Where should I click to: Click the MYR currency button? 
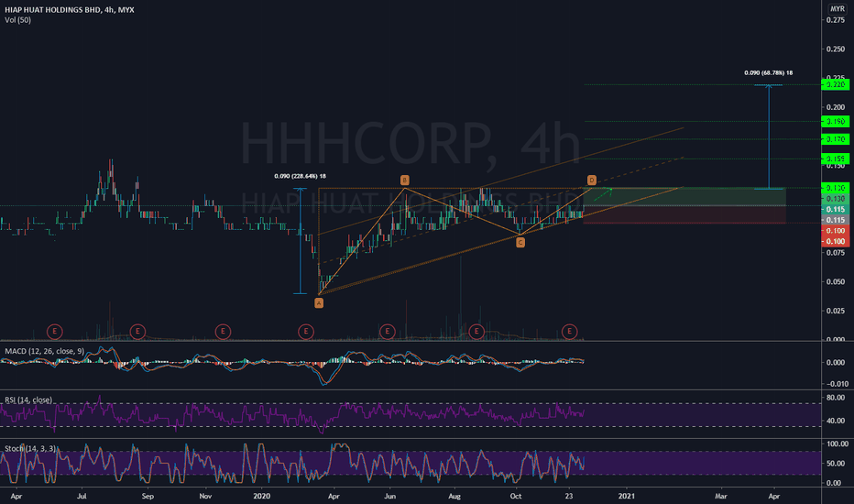tap(838, 9)
